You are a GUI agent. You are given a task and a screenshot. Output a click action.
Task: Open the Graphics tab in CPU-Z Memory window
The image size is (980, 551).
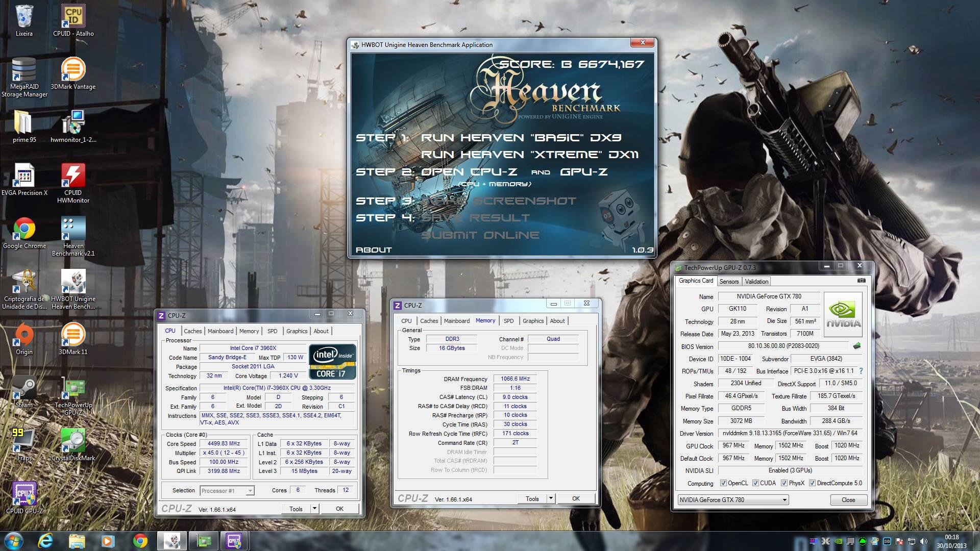tap(533, 321)
